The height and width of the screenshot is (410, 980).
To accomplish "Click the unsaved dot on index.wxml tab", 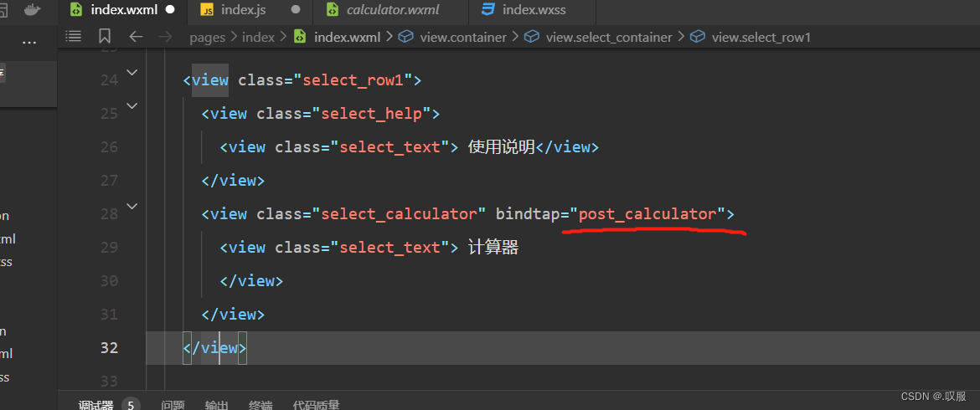I will pos(170,10).
